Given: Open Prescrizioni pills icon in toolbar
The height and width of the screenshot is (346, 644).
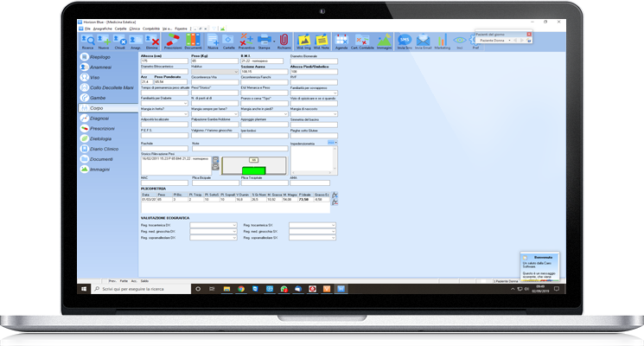Looking at the screenshot, I should point(173,42).
